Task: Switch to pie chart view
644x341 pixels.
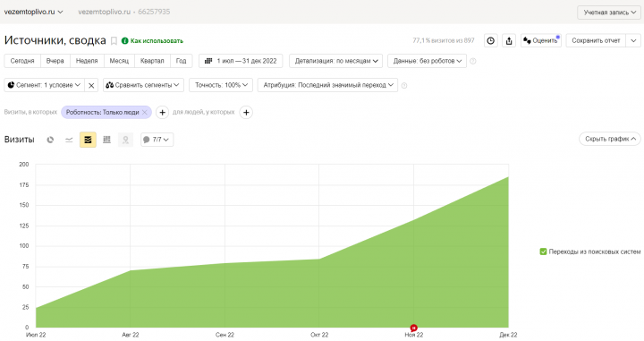Action: 50,140
